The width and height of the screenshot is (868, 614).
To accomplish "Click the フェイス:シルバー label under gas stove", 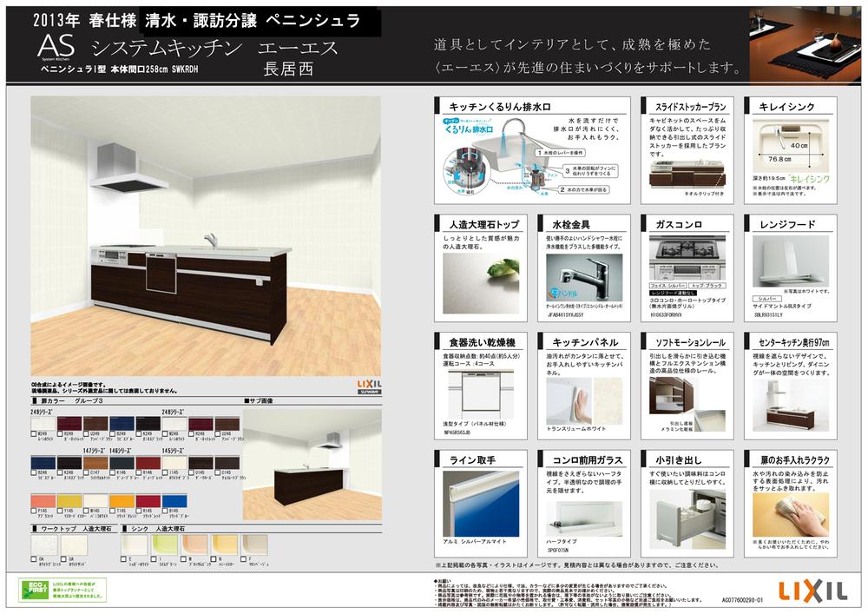I will pyautogui.click(x=668, y=284).
